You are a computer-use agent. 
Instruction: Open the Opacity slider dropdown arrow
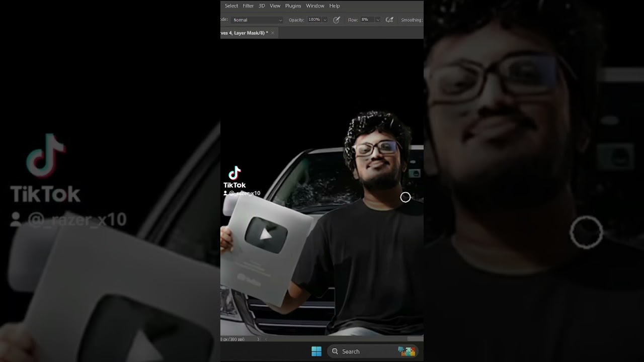pyautogui.click(x=325, y=20)
